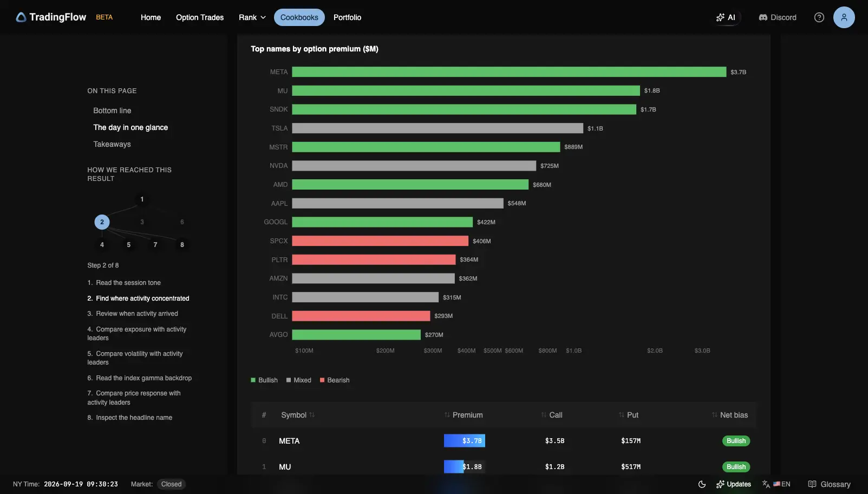Expand the Rank dropdown menu
This screenshot has height=494, width=868.
tap(252, 17)
